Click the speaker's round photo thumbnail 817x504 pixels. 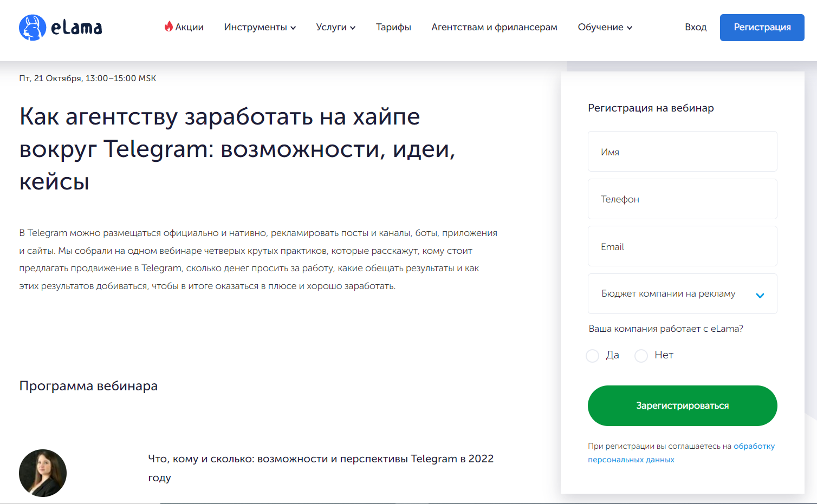coord(43,473)
